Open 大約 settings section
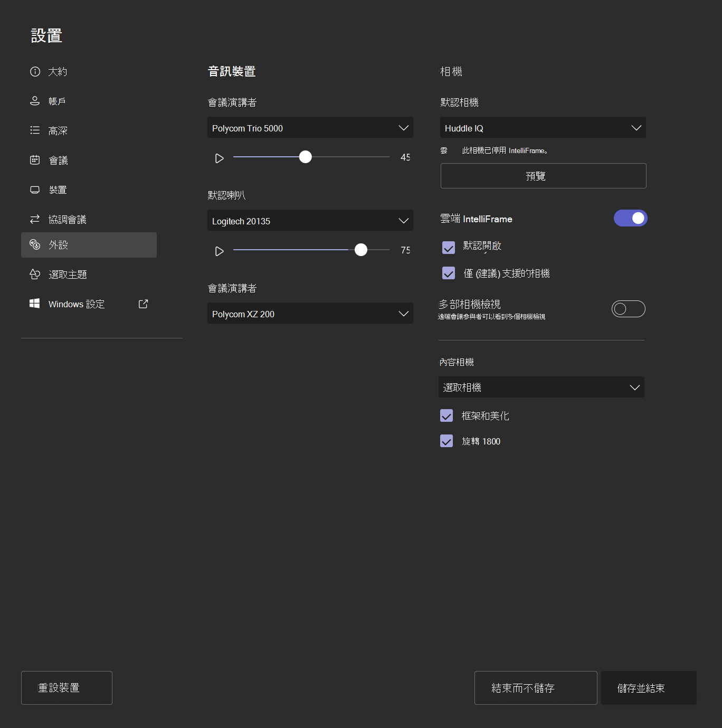Image resolution: width=722 pixels, height=728 pixels. click(x=89, y=72)
